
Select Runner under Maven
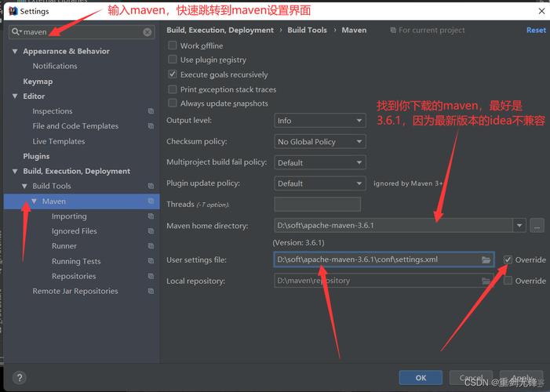coord(64,246)
